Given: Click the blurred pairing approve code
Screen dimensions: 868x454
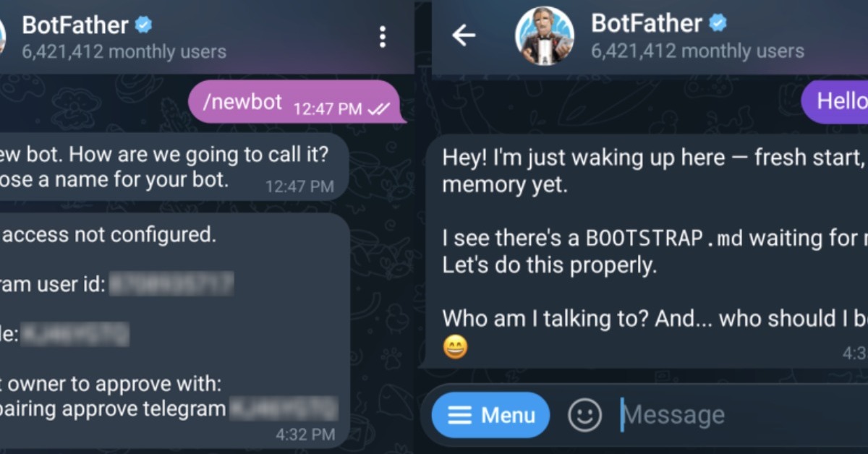Looking at the screenshot, I should [284, 409].
